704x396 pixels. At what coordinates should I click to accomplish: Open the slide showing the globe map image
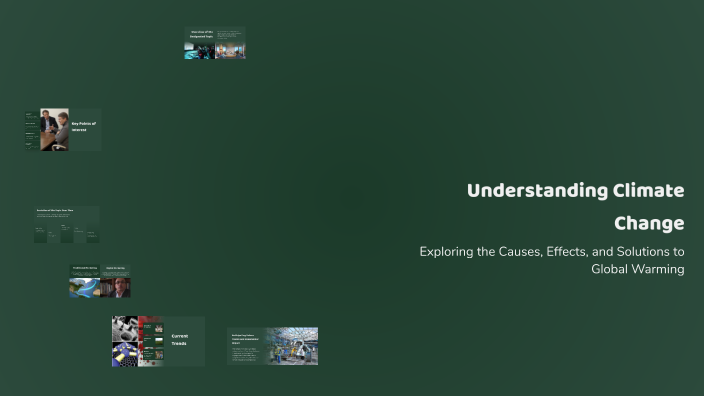100,281
